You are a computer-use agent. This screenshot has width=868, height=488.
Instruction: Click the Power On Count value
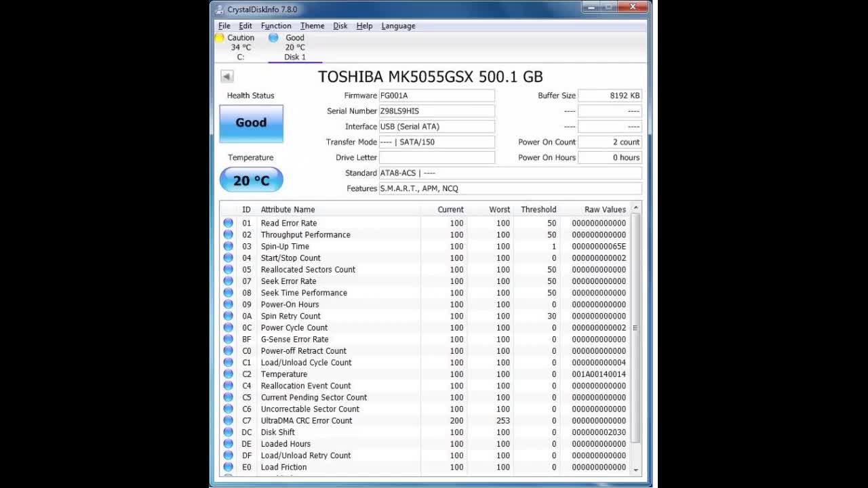coord(610,142)
